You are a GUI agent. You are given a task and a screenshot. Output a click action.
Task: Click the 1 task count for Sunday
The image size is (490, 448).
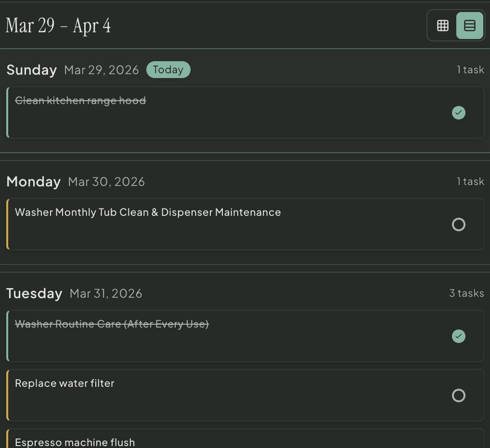point(470,69)
